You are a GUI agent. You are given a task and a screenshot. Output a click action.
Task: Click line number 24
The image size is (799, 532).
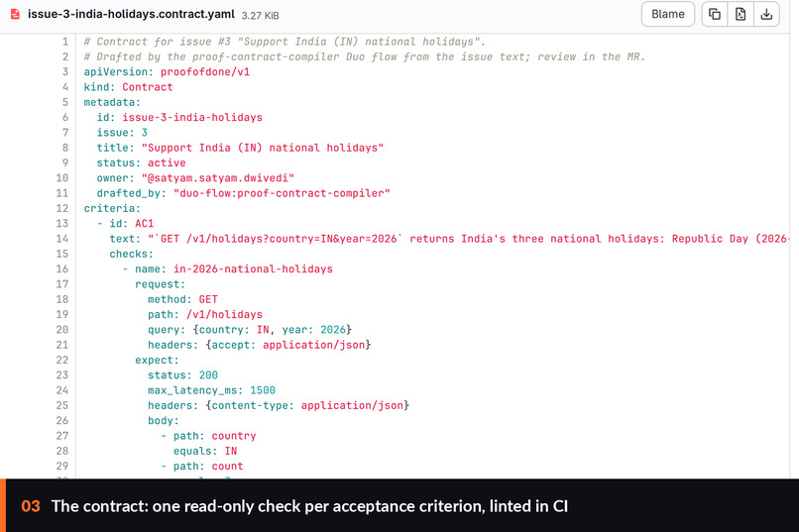point(62,390)
